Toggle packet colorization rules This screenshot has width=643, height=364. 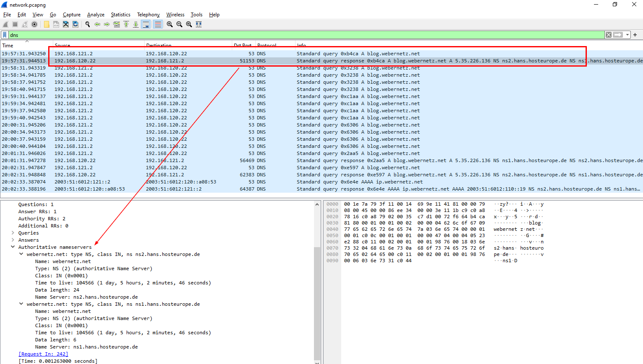(x=158, y=24)
